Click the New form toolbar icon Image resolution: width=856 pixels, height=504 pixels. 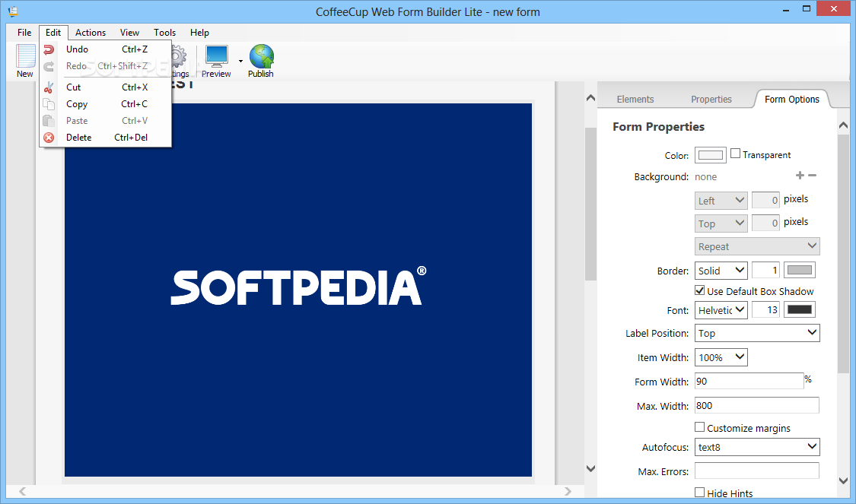tap(25, 56)
